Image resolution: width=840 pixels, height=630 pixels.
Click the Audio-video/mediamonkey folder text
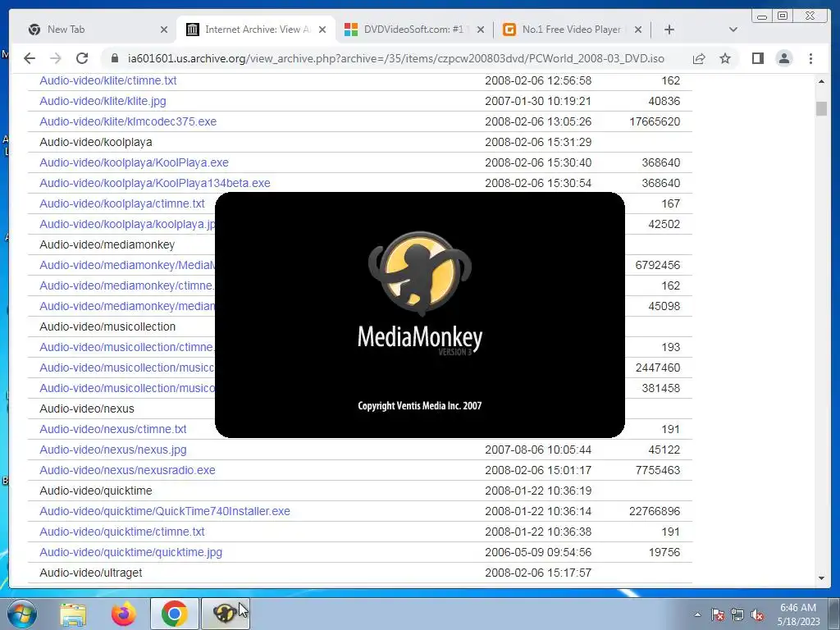pyautogui.click(x=107, y=244)
